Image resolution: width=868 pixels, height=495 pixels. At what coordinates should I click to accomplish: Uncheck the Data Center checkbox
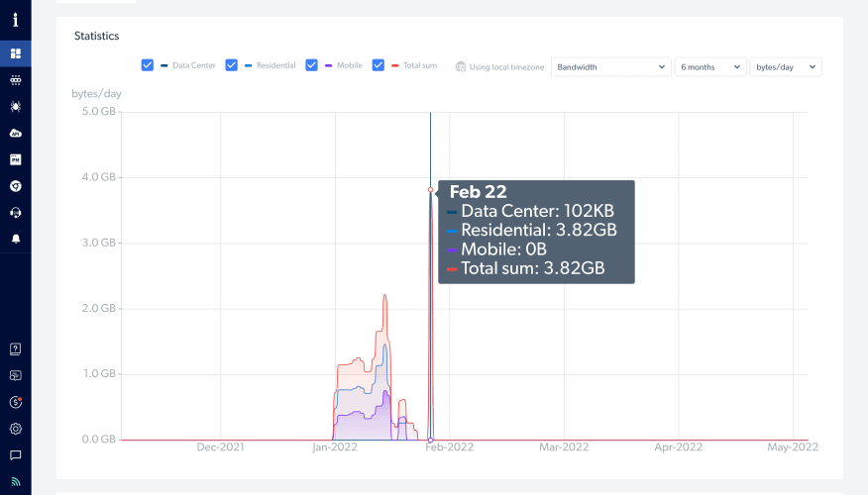click(148, 65)
